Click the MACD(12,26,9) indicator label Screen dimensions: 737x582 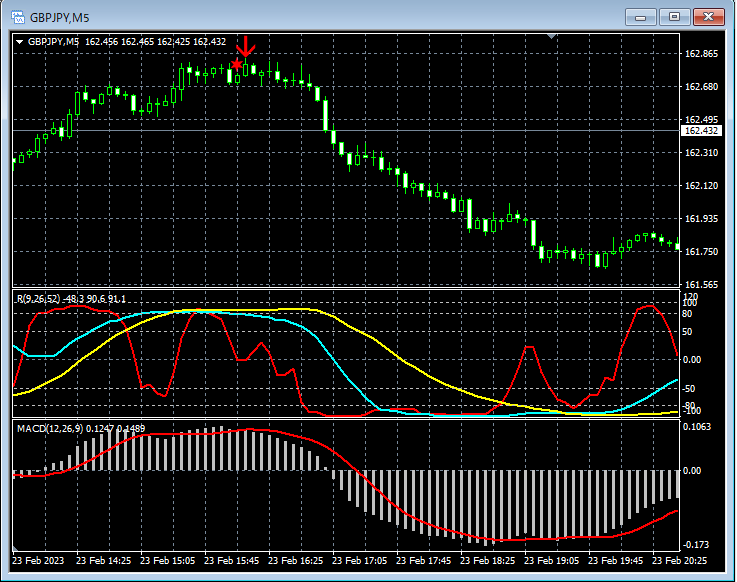coord(48,429)
